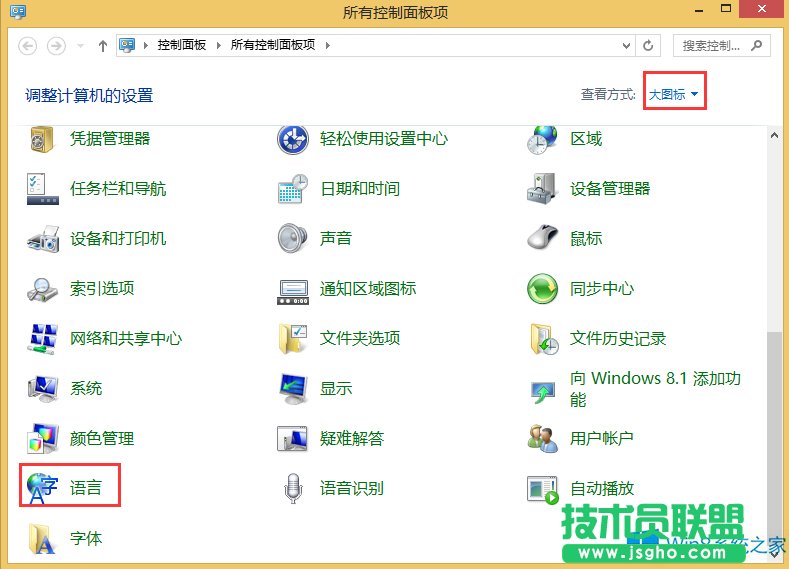789x569 pixels.
Task: Expand the chevron before 控制面板 in the address bar
Action: [x=145, y=46]
